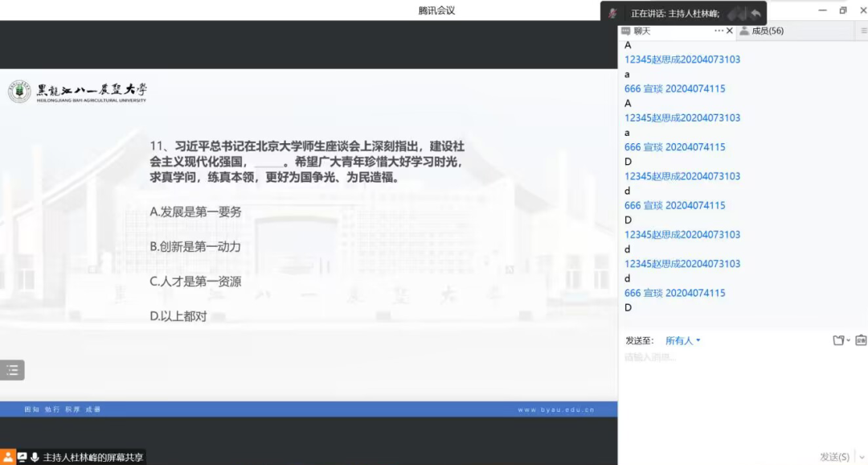
Task: Click the member list options icon
Action: [x=863, y=31]
